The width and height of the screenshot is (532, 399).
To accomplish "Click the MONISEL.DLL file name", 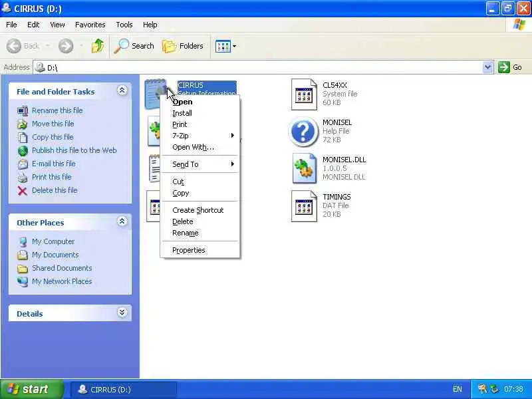I will coord(344,160).
